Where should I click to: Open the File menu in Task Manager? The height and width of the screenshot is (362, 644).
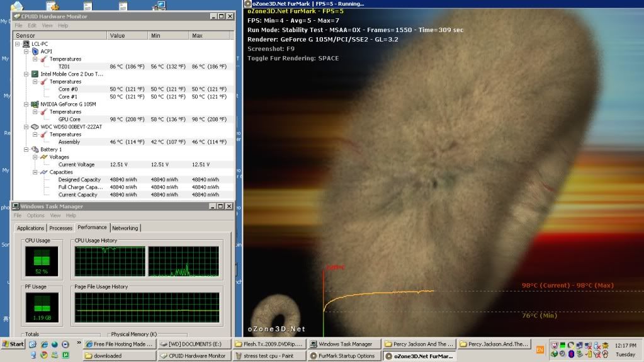pos(17,215)
